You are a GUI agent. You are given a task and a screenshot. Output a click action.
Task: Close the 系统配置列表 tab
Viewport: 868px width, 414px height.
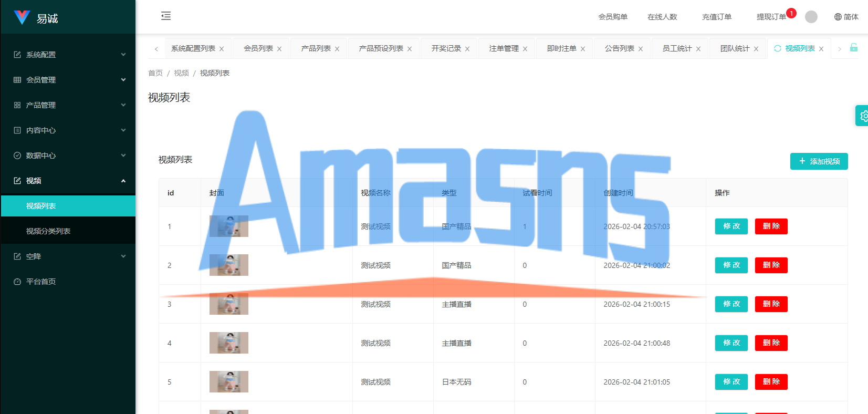pos(222,49)
